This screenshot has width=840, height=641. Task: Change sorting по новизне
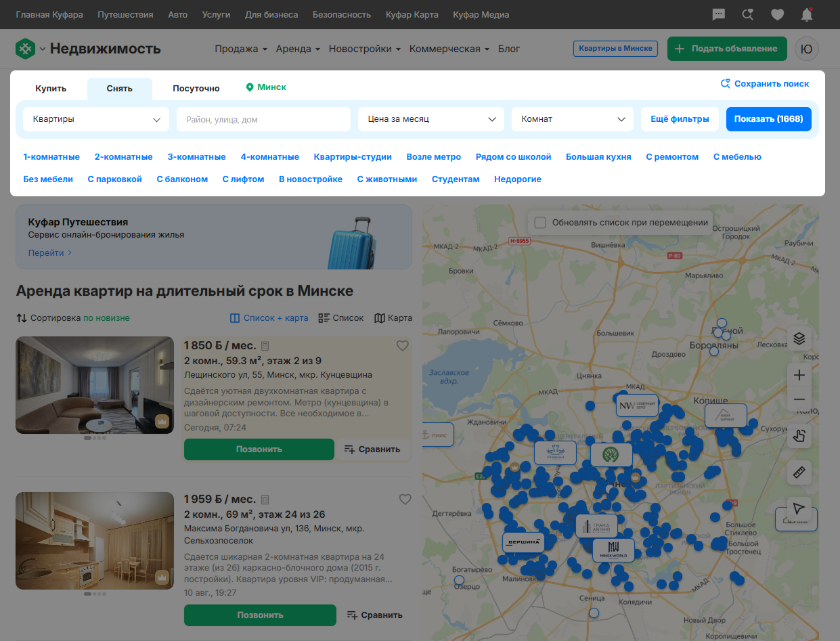[x=106, y=318]
